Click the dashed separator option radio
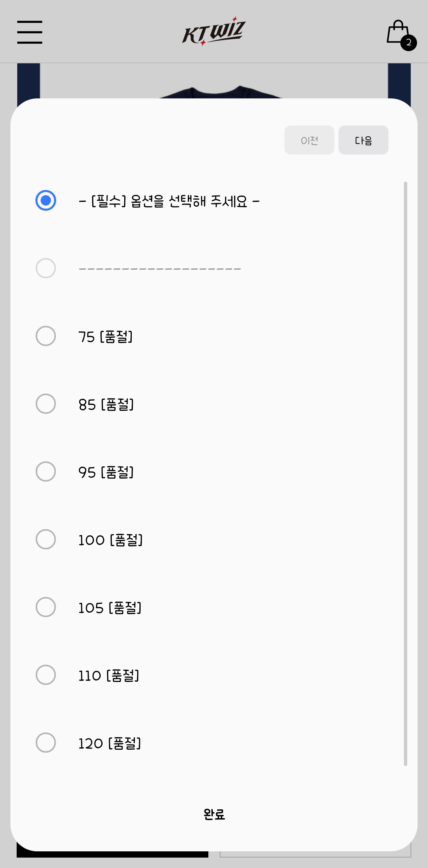The image size is (428, 868). (46, 268)
